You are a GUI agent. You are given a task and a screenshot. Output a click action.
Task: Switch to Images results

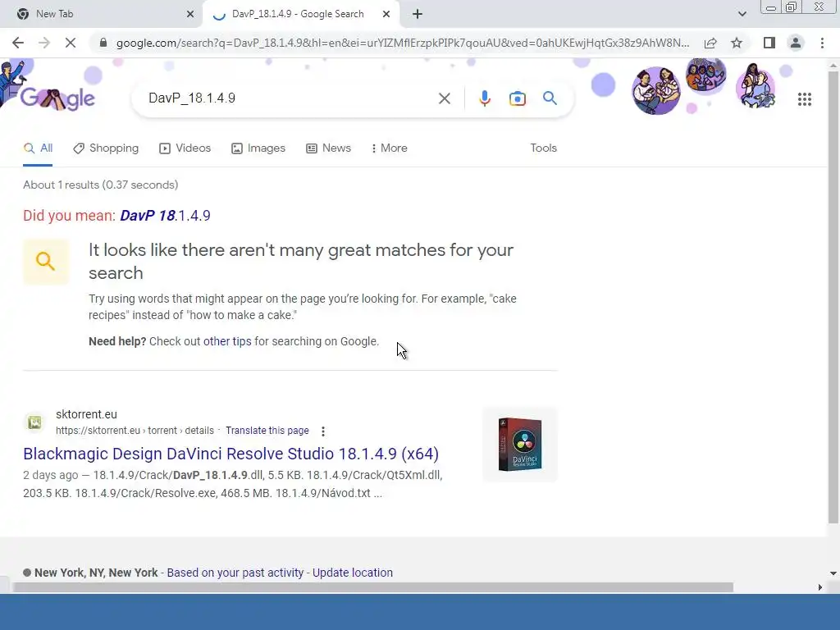point(258,148)
